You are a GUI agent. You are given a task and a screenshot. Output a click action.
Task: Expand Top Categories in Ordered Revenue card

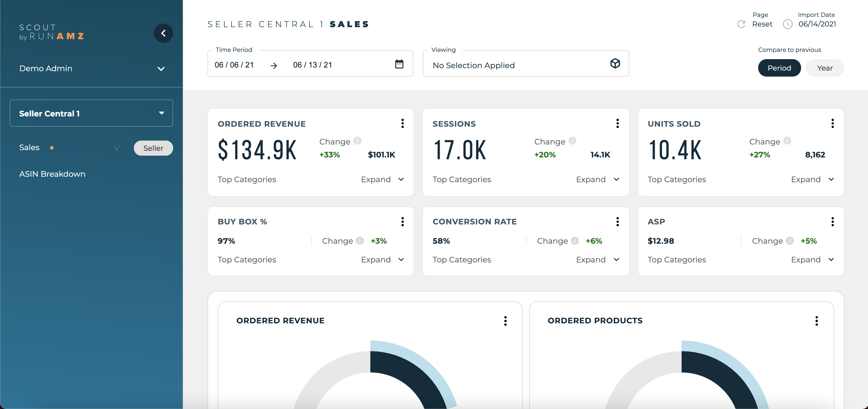pyautogui.click(x=382, y=179)
